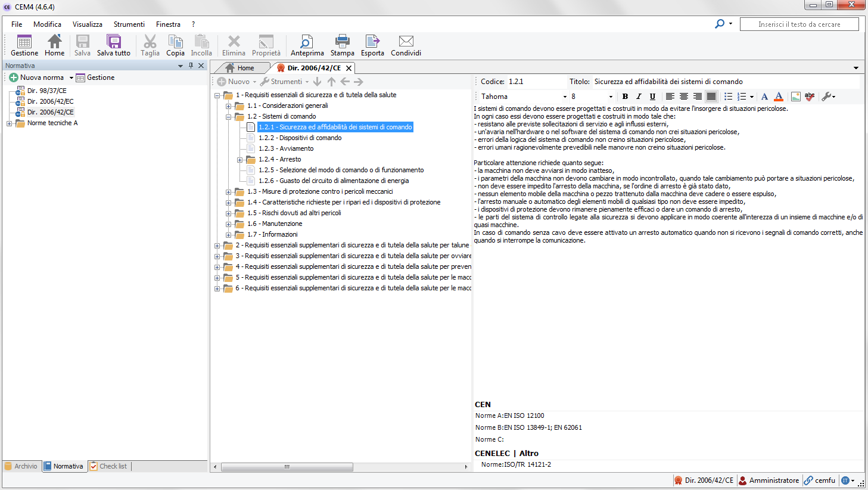Toggle underline text formatting
Viewport: 868px width, 490px height.
(652, 97)
